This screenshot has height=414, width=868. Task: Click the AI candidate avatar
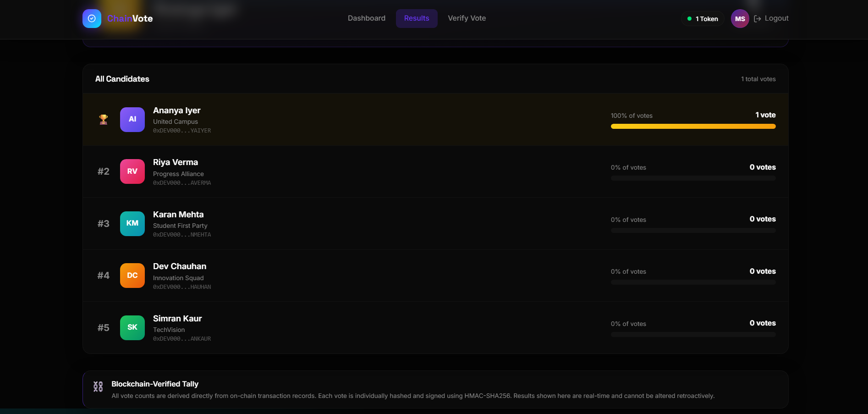(x=132, y=120)
